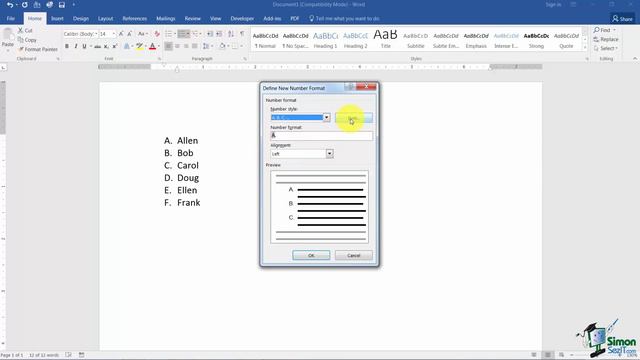Click Increase Font Size icon
This screenshot has width=640, height=360.
121,34
